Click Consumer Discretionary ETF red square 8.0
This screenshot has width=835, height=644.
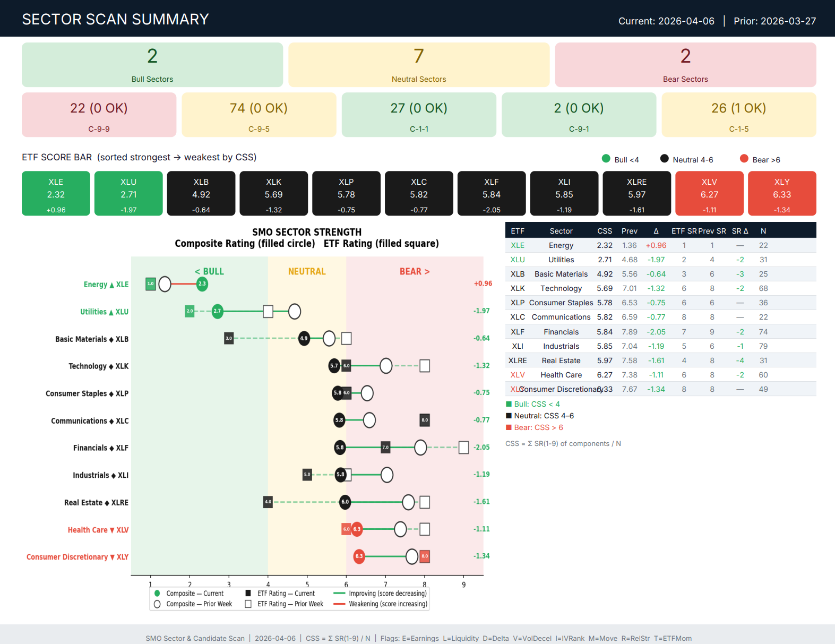tap(425, 556)
